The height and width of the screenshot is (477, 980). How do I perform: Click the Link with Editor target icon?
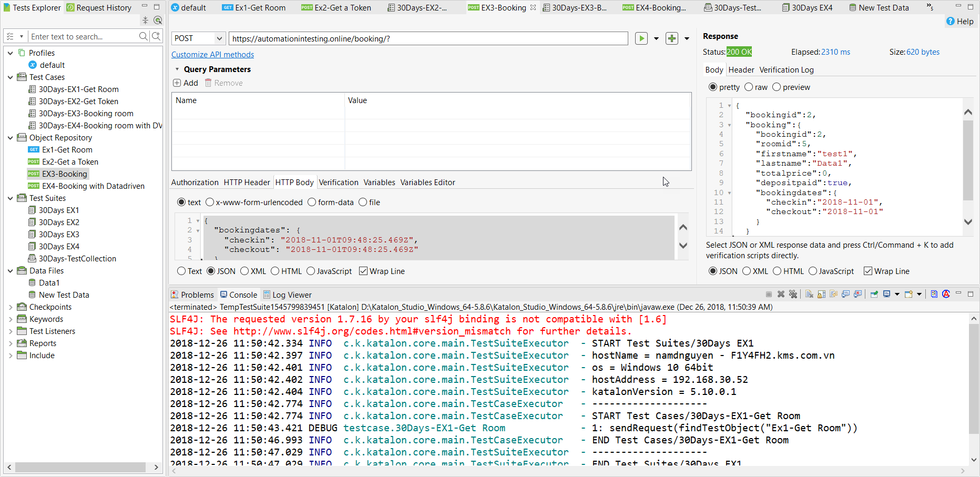click(x=157, y=21)
